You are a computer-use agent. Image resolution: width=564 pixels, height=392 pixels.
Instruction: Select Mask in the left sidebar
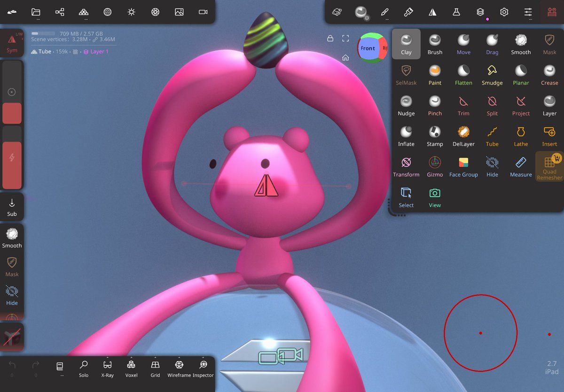pyautogui.click(x=12, y=267)
